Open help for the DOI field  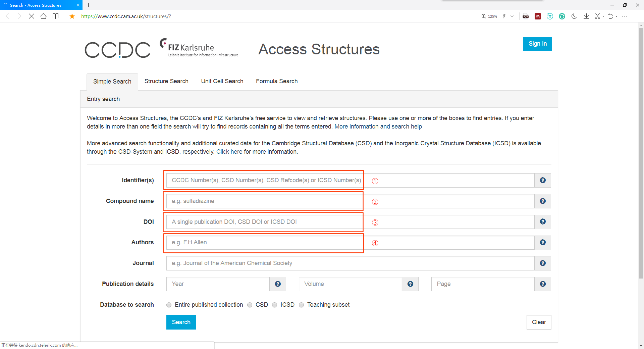point(543,221)
